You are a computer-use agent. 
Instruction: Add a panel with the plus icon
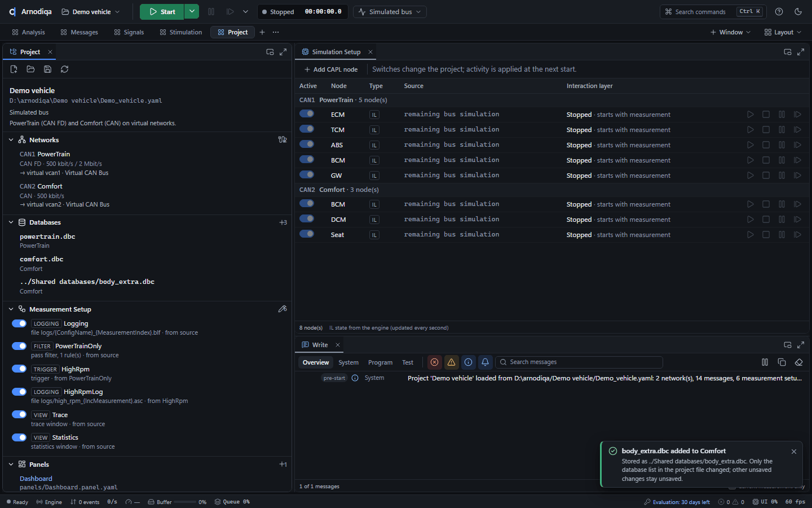283,464
